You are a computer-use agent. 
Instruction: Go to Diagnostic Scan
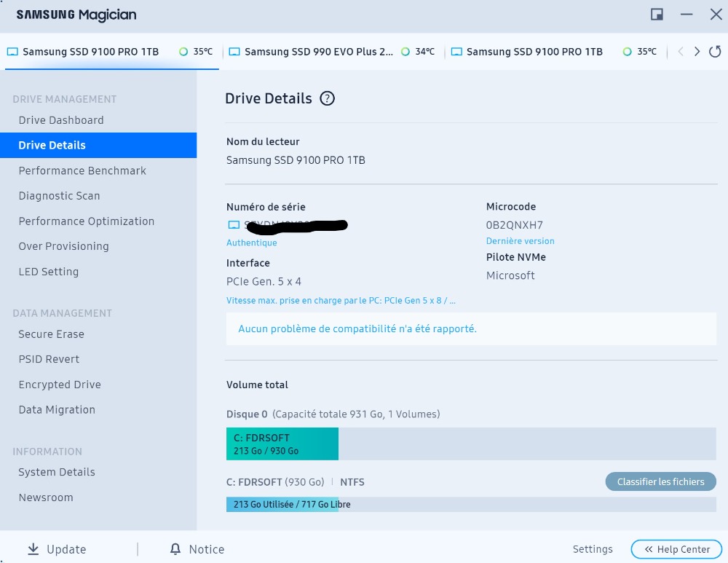coord(59,196)
